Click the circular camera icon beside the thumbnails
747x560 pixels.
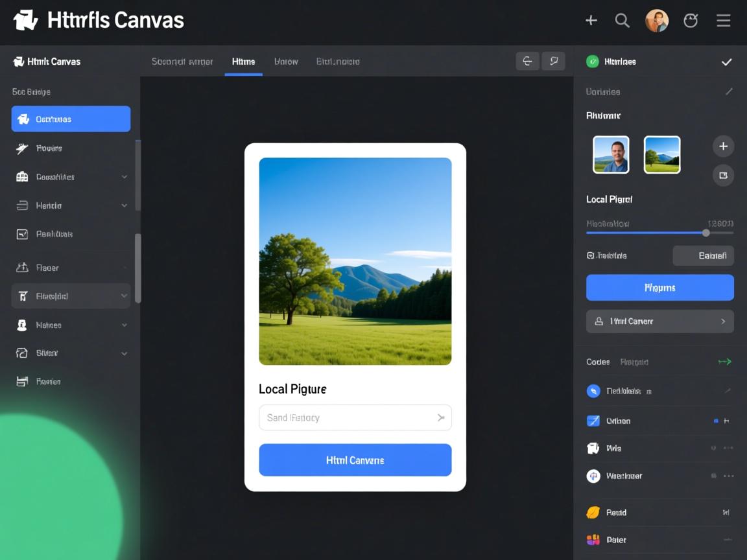click(x=723, y=175)
